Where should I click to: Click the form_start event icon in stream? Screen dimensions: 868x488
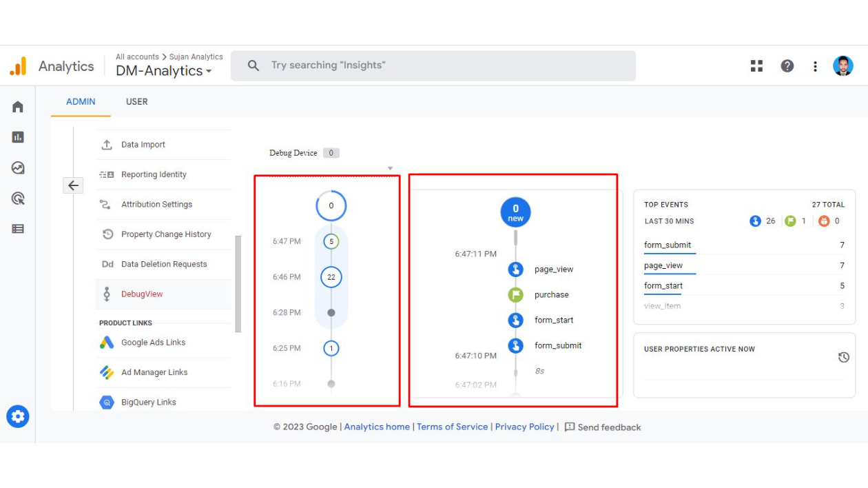(515, 321)
